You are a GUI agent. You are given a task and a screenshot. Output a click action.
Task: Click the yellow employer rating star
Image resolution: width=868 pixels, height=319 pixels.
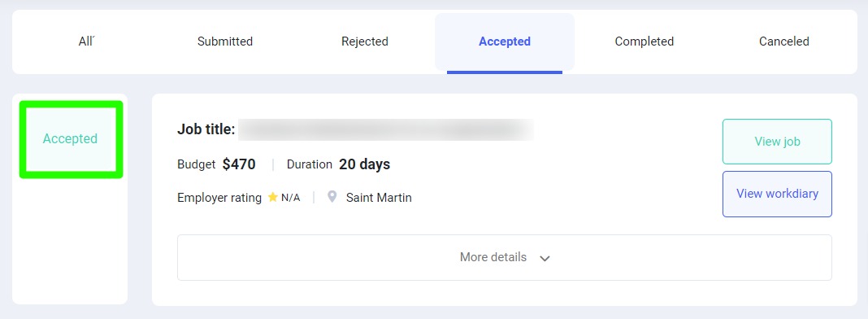point(272,197)
